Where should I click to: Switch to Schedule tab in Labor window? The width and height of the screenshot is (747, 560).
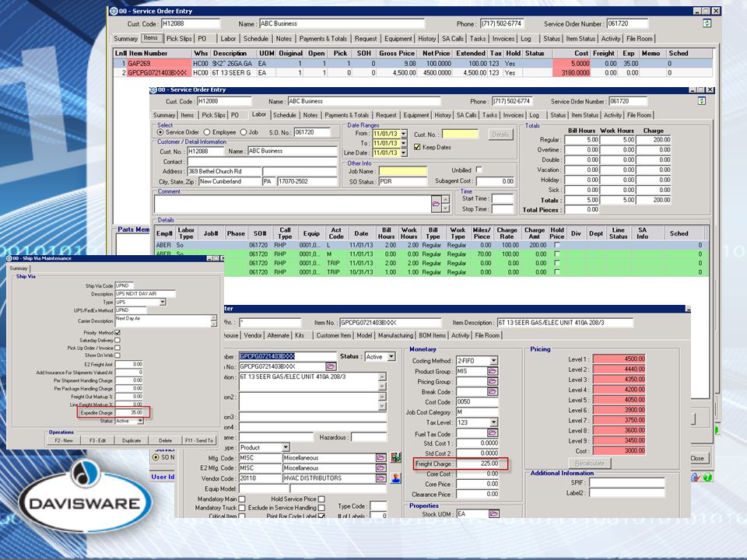285,115
